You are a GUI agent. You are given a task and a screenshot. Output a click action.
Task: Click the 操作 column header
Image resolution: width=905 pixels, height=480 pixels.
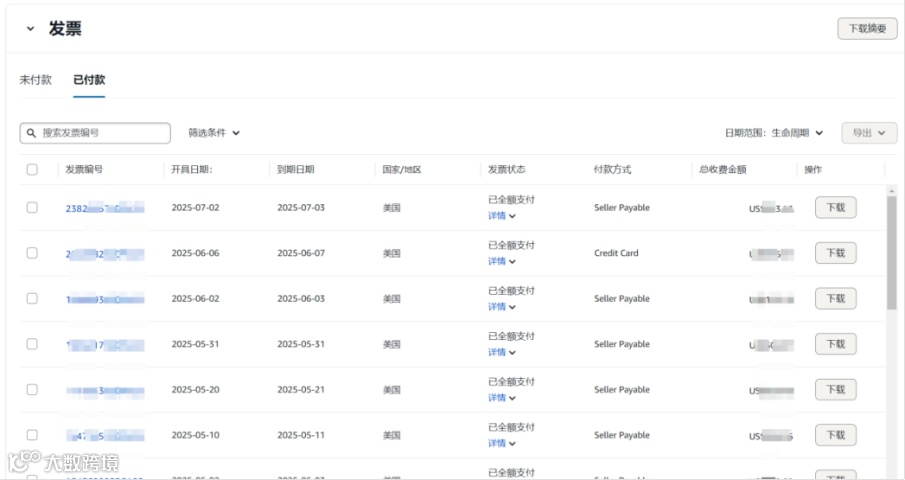(813, 169)
